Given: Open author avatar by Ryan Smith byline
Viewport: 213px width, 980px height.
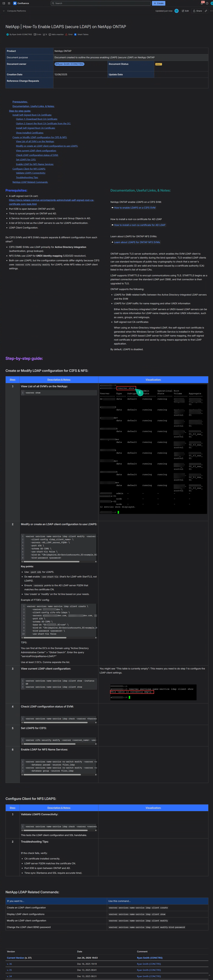Looking at the screenshot, I should pyautogui.click(x=8, y=35).
